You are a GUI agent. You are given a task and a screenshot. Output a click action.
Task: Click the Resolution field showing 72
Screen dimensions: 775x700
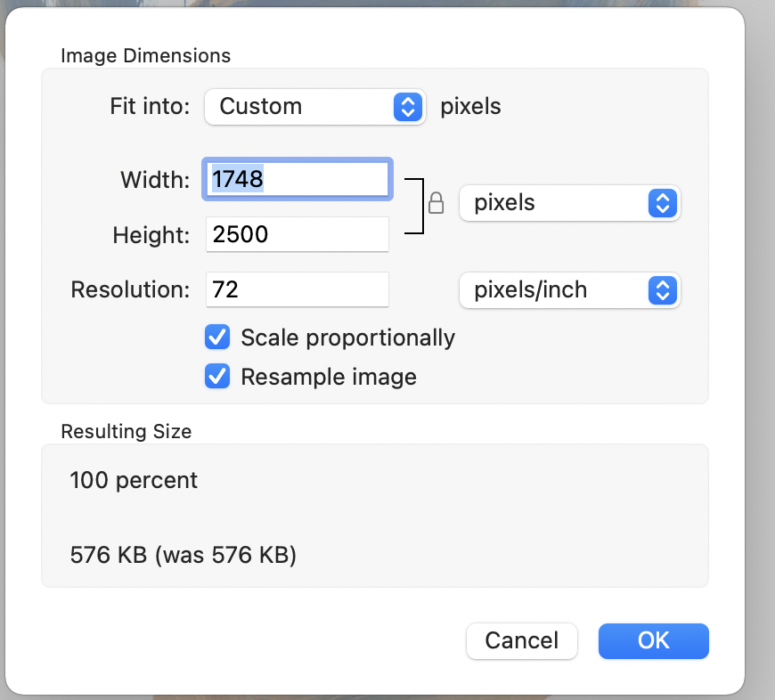[x=297, y=289]
